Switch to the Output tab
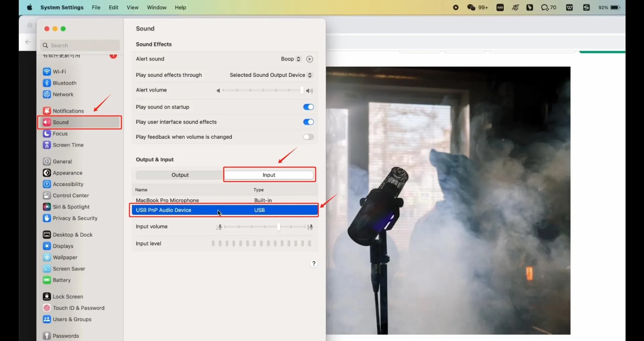Screen dimensions: 644x341 (180, 175)
